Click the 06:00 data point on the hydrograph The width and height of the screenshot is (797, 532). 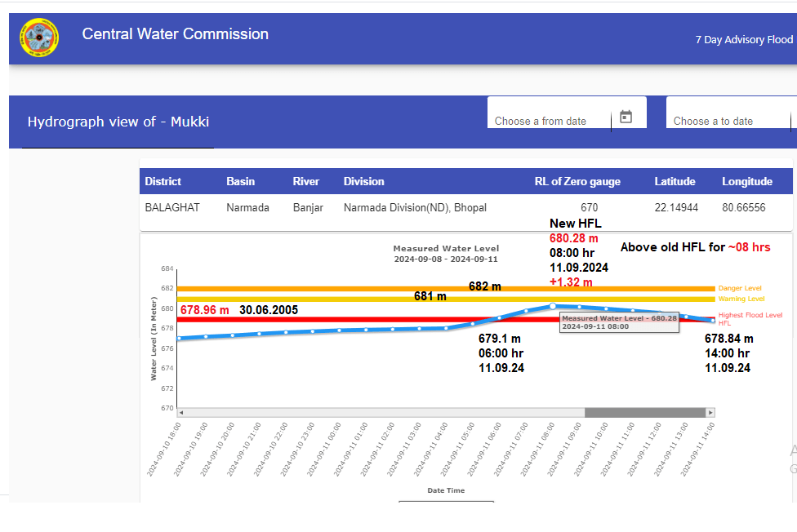coord(500,318)
